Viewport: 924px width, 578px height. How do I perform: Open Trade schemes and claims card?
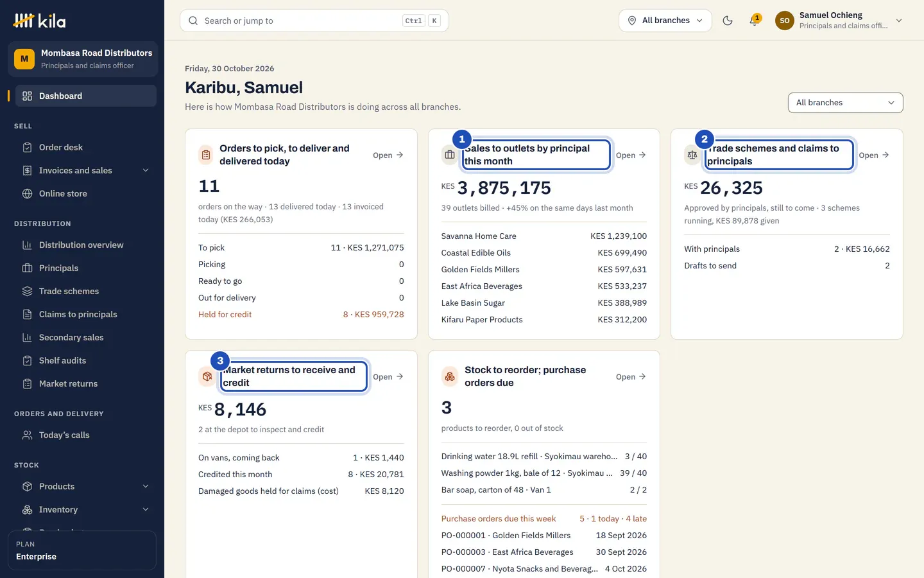click(x=874, y=155)
